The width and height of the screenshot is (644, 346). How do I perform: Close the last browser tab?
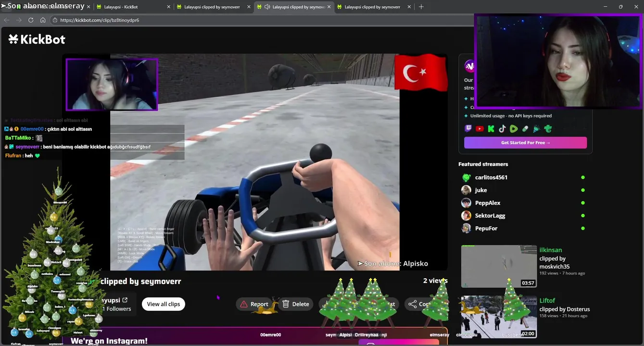tap(409, 7)
